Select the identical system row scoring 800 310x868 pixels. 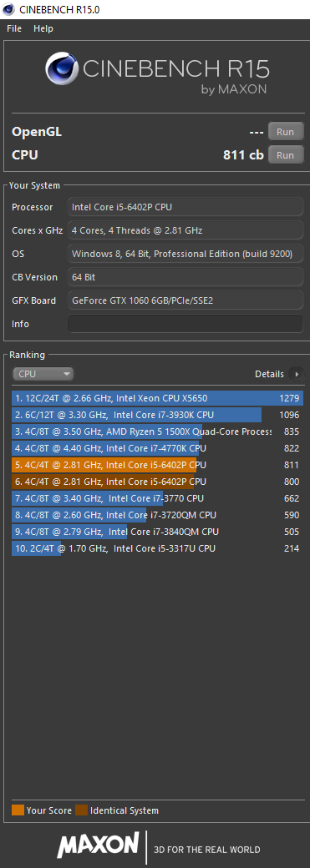click(x=157, y=482)
